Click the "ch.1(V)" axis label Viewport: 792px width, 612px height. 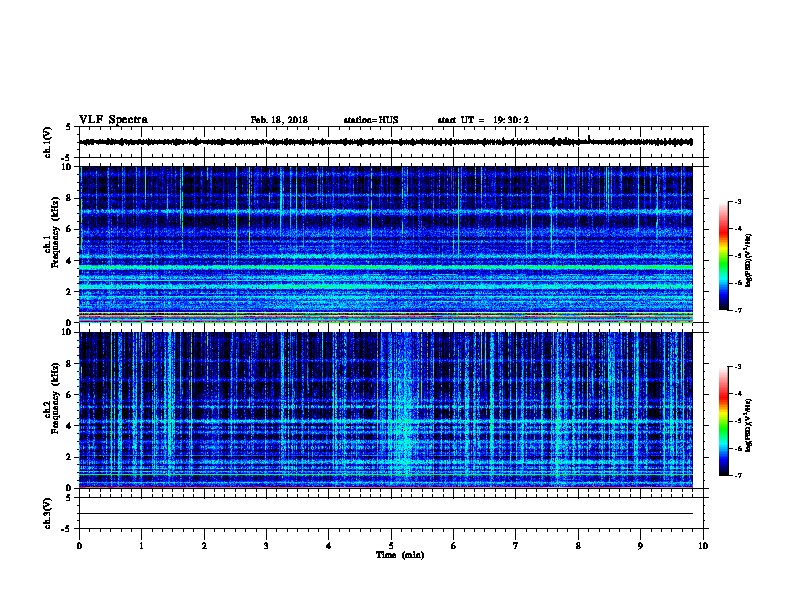47,142
